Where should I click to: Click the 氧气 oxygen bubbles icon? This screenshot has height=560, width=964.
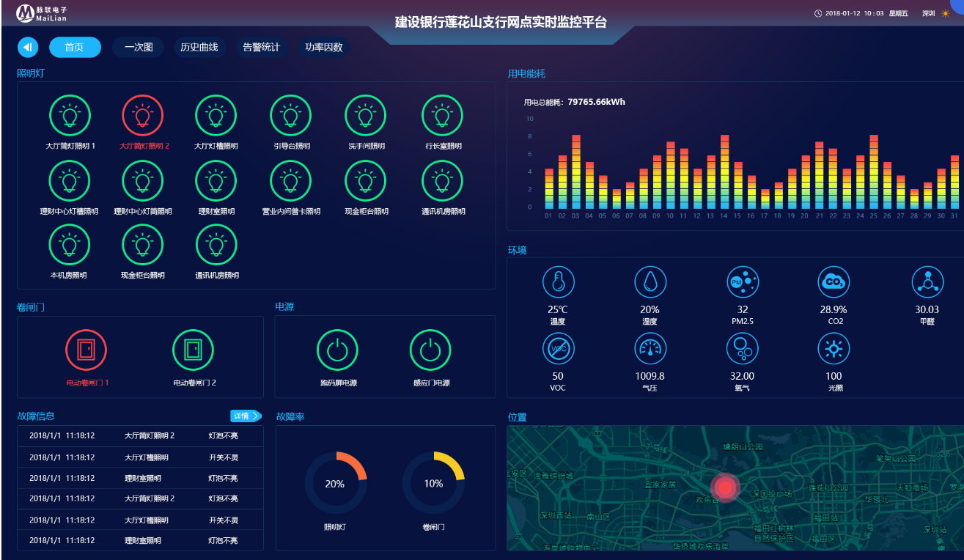[x=742, y=349]
